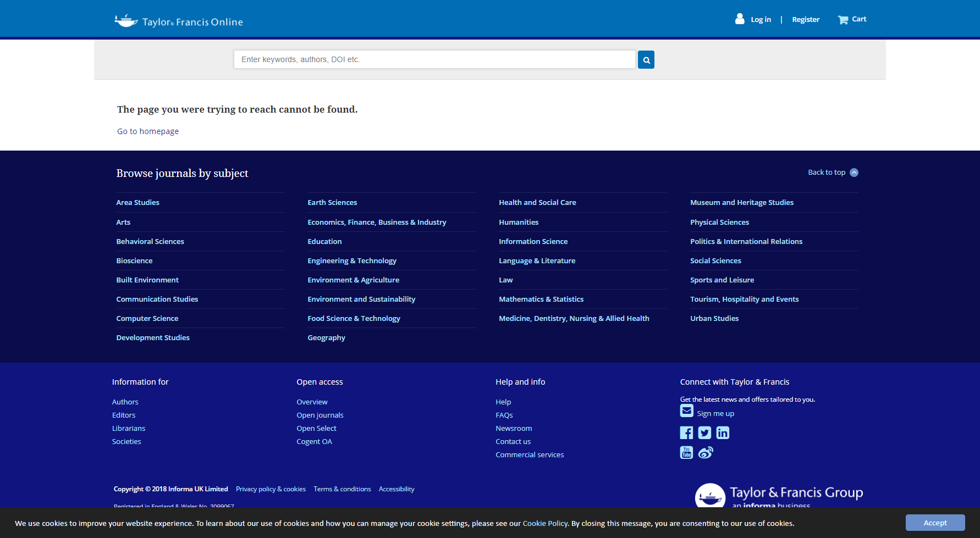Image resolution: width=980 pixels, height=538 pixels.
Task: Follow the Go to homepage link
Action: (x=148, y=131)
